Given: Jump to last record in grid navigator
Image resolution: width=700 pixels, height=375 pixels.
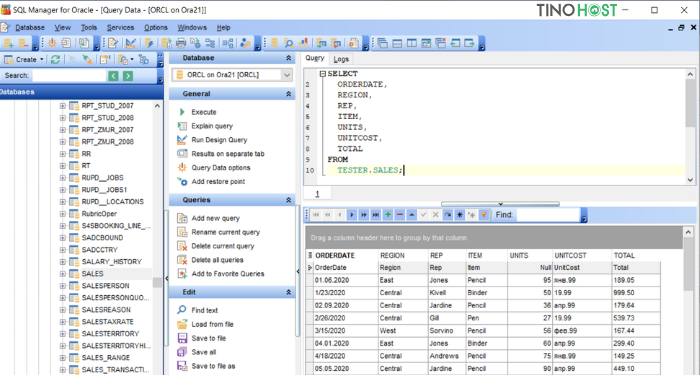Looking at the screenshot, I should (376, 215).
